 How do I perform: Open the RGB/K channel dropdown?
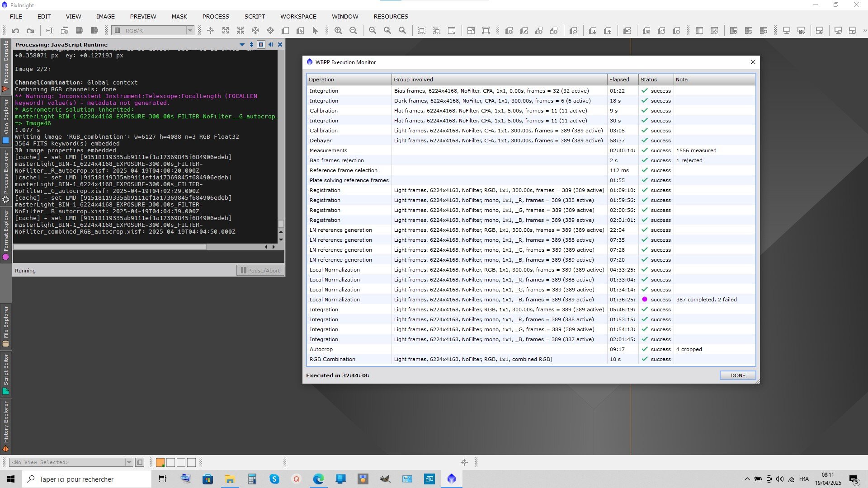coord(190,31)
